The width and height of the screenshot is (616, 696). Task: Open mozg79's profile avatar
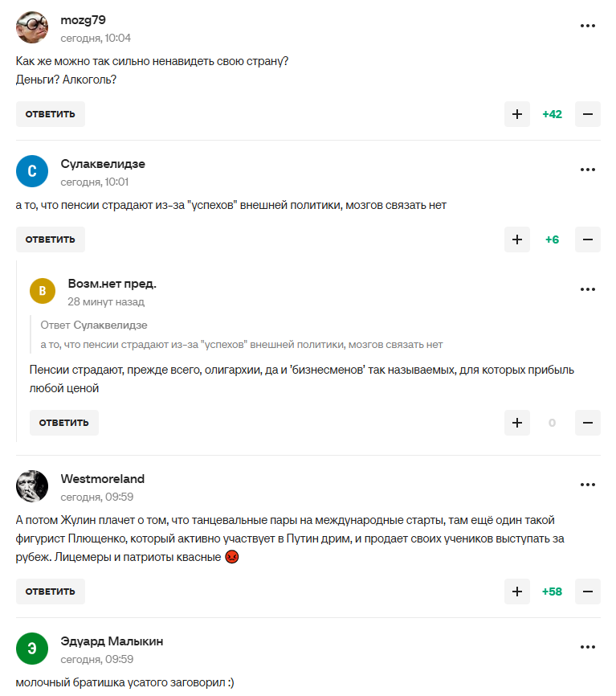tap(32, 28)
